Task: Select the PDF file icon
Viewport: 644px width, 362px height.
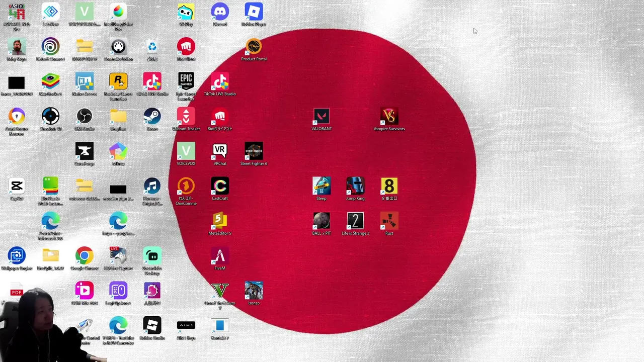Action: [17, 292]
